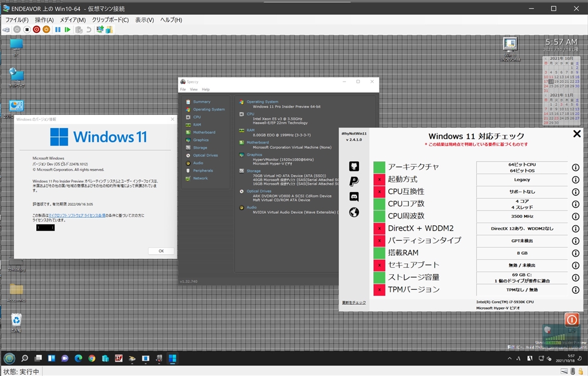Image resolution: width=588 pixels, height=376 pixels.
Task: Open the クリップボード(C) menu
Action: coord(110,20)
